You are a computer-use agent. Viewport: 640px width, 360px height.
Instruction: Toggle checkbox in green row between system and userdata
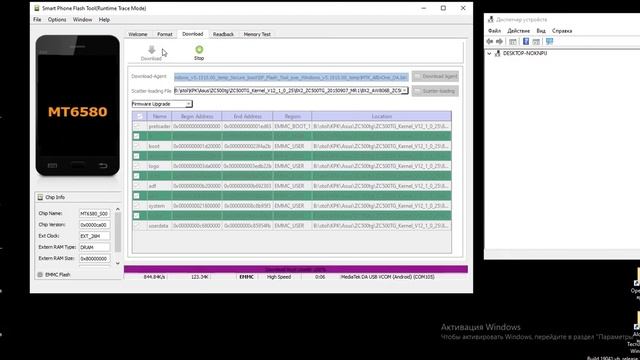(137, 216)
